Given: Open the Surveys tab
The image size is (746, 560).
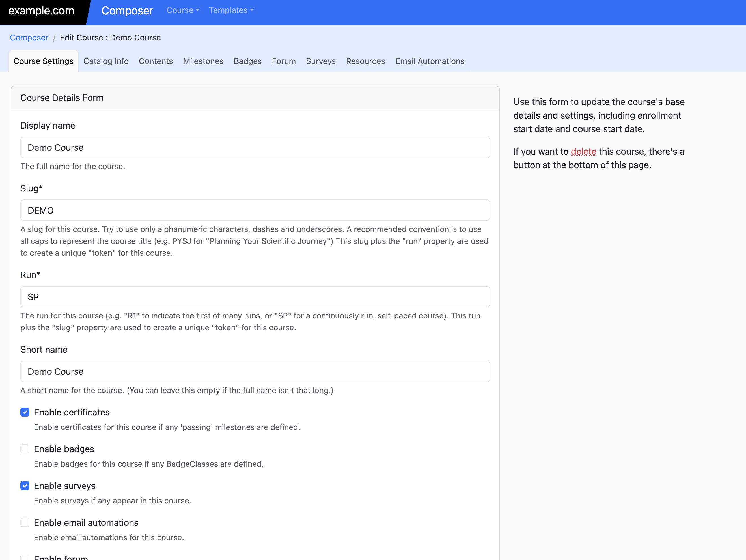Looking at the screenshot, I should click(x=320, y=61).
